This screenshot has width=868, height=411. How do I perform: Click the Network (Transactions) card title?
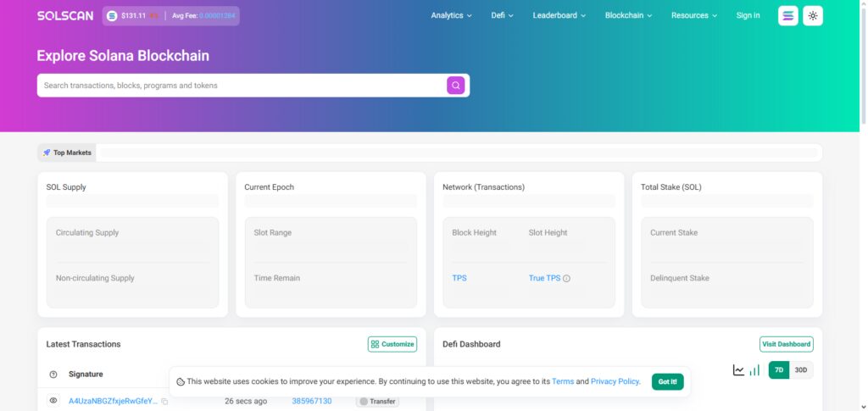(484, 187)
